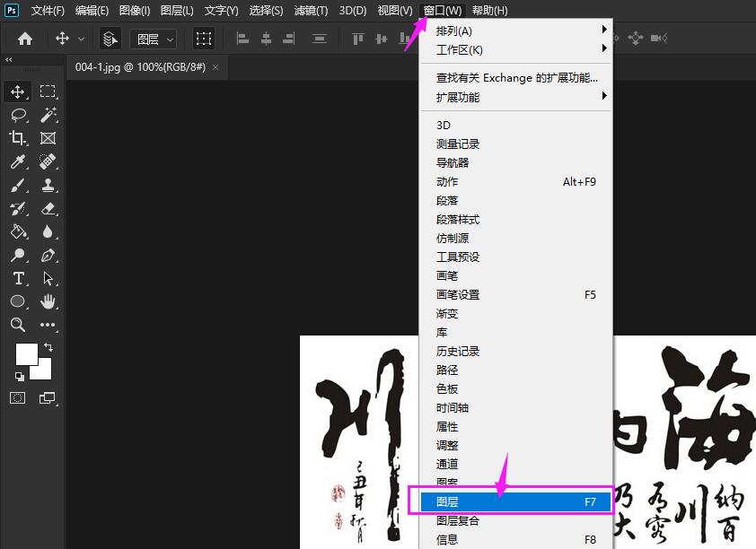Viewport: 756px width, 549px height.
Task: Choose 画笔设置 in the Window menu
Action: coord(516,294)
